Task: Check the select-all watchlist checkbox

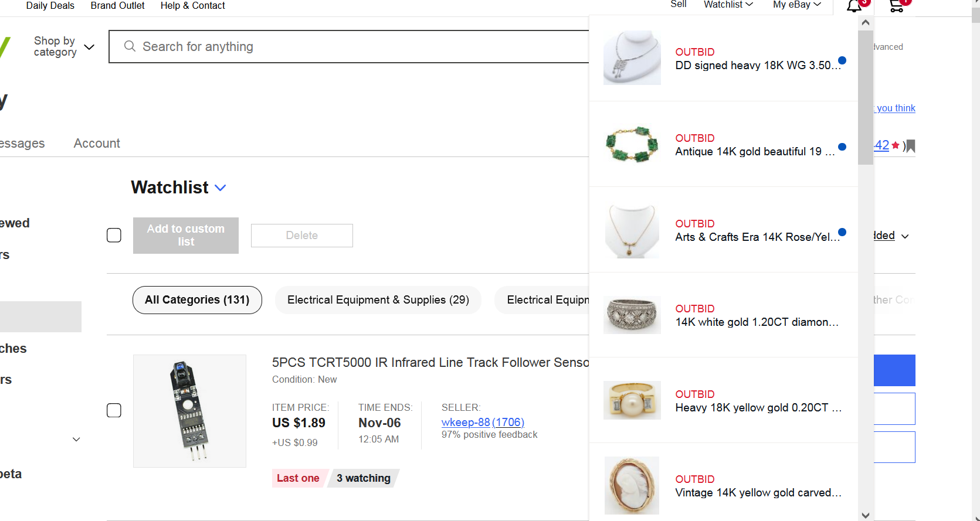Action: click(114, 236)
